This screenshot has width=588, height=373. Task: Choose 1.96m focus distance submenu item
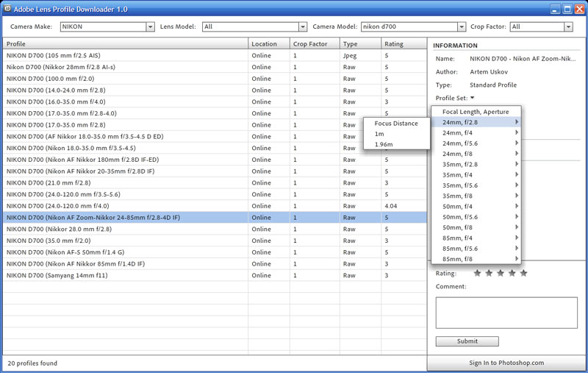[396, 144]
